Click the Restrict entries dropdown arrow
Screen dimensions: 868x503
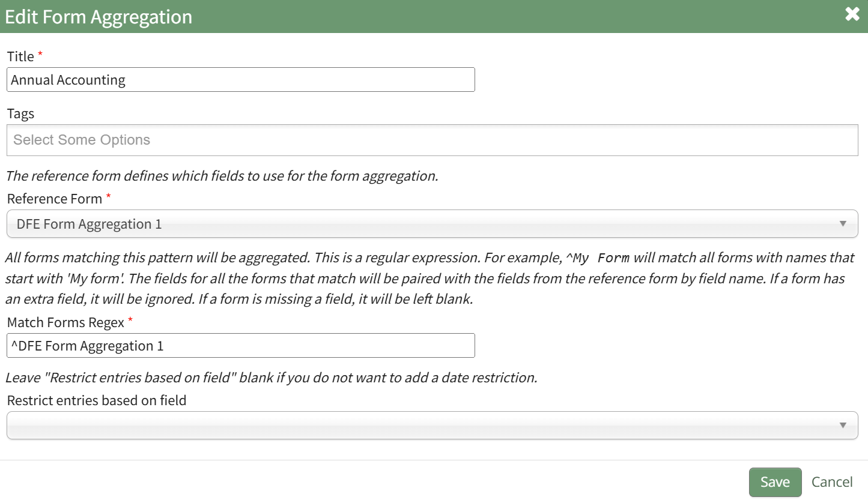843,425
